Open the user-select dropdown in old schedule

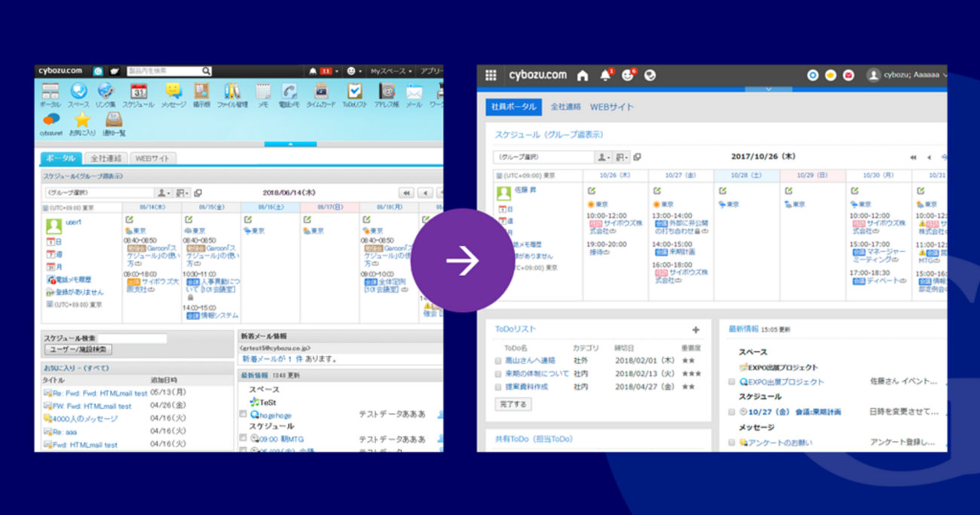pos(164,193)
